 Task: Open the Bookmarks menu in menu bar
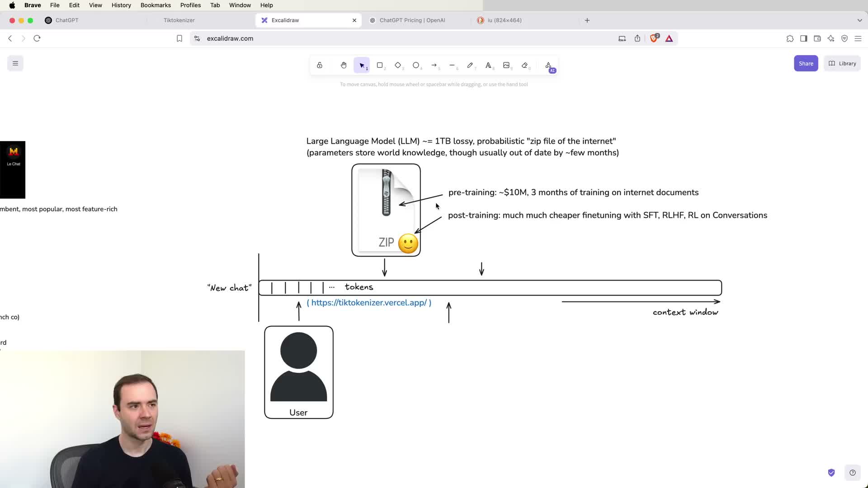click(x=156, y=5)
